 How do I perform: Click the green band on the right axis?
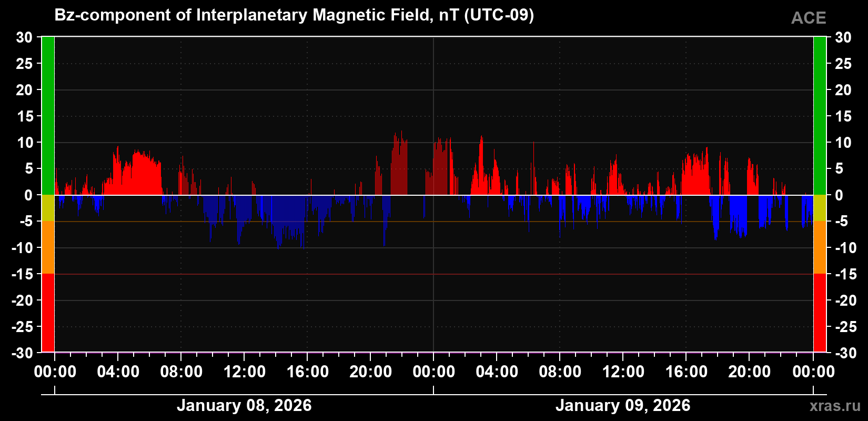click(820, 116)
